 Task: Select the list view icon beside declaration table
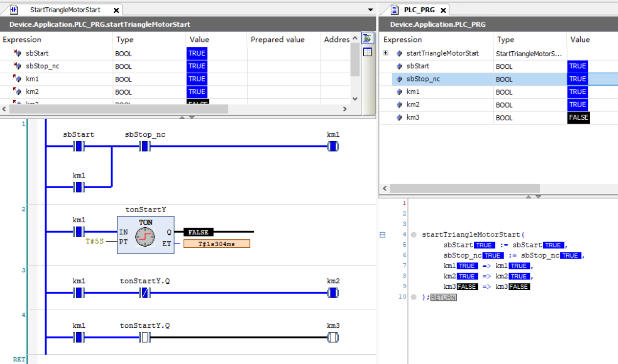click(367, 39)
